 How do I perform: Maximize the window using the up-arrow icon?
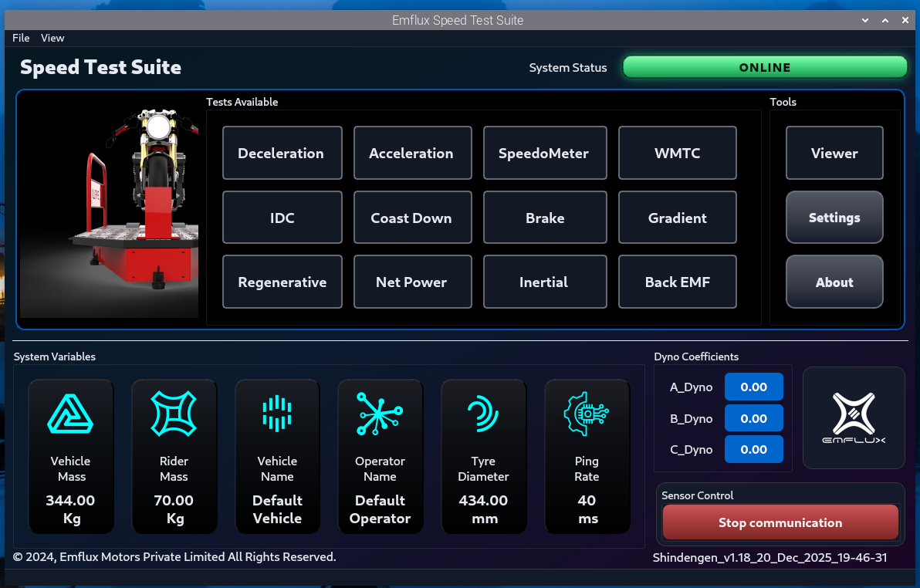click(884, 20)
